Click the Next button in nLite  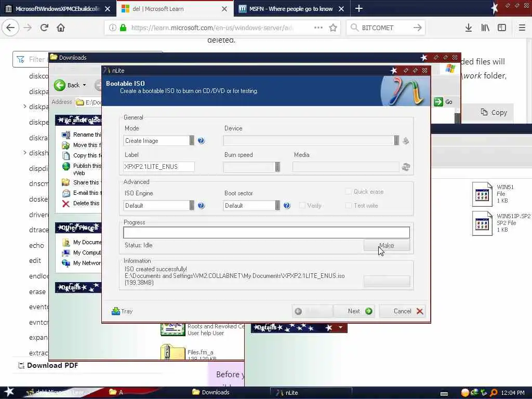tap(354, 311)
